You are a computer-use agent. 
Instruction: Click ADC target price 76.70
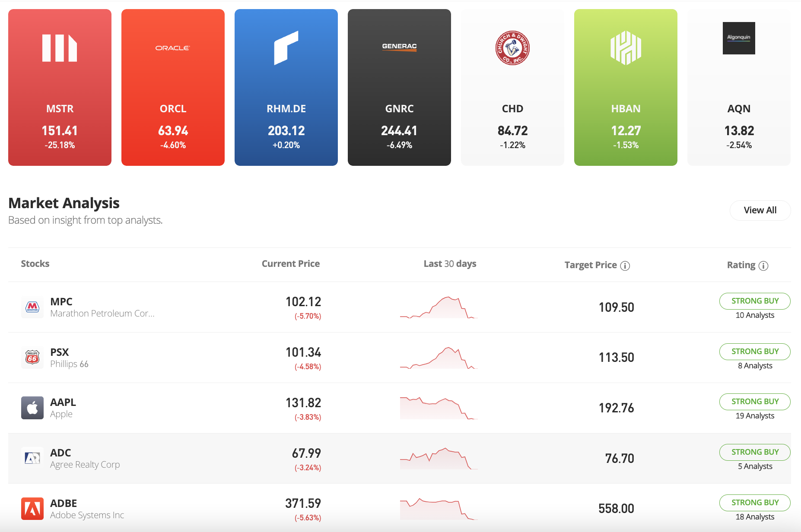pyautogui.click(x=620, y=459)
